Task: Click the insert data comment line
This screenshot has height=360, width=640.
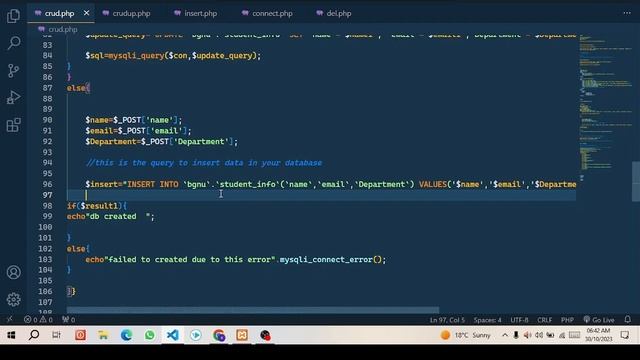Action: pos(203,163)
